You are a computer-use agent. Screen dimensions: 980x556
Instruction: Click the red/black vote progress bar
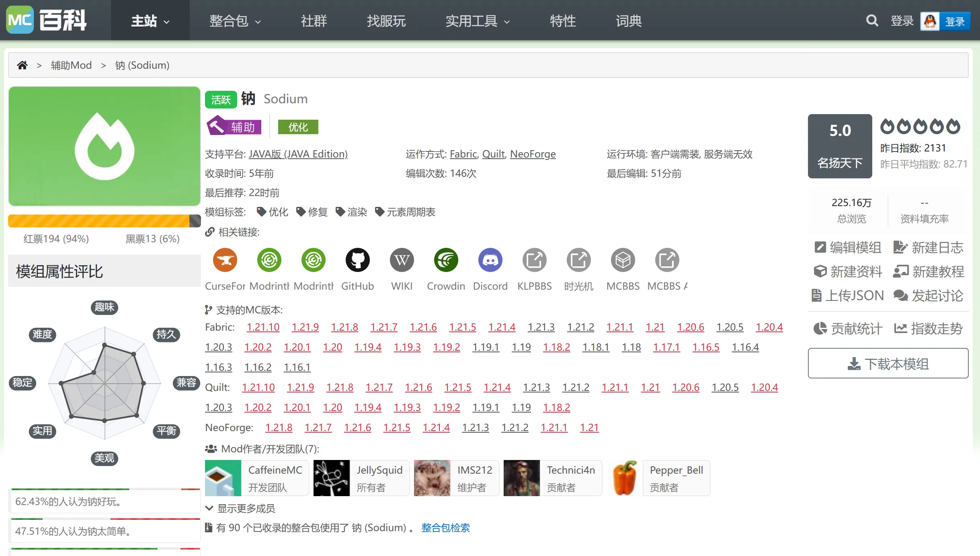point(104,221)
